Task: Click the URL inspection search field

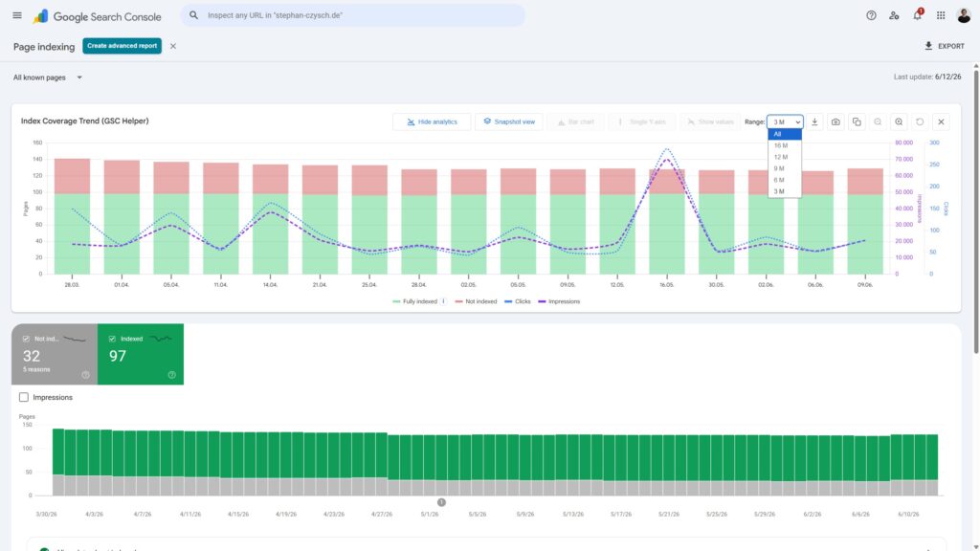Action: coord(353,15)
